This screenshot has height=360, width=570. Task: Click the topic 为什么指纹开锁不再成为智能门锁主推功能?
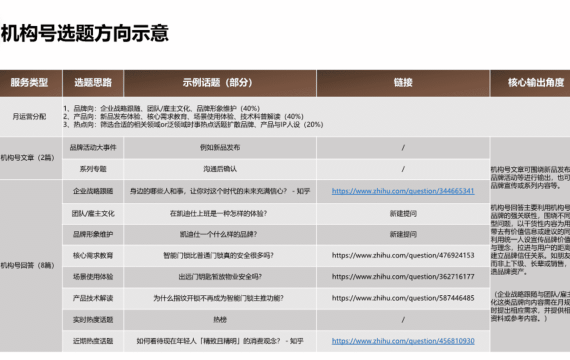point(218,298)
